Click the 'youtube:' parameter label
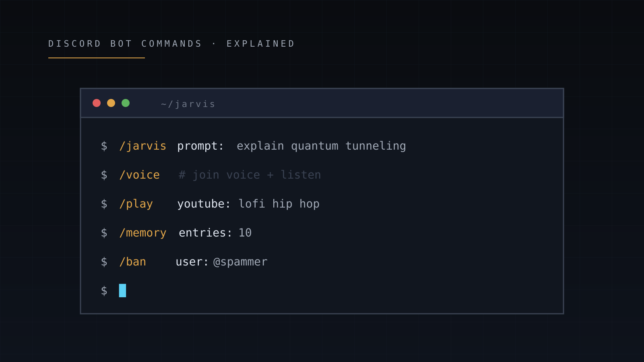The image size is (644, 362). tap(204, 204)
